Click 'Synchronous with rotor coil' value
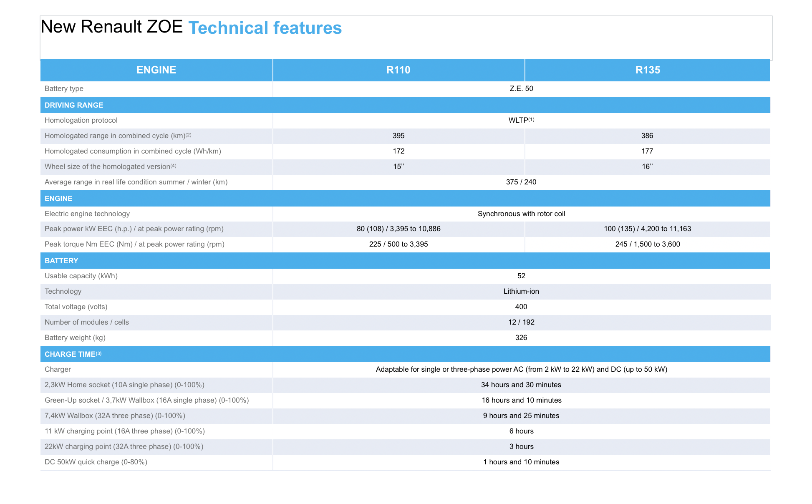Screen dimensions: 812x504 522,214
